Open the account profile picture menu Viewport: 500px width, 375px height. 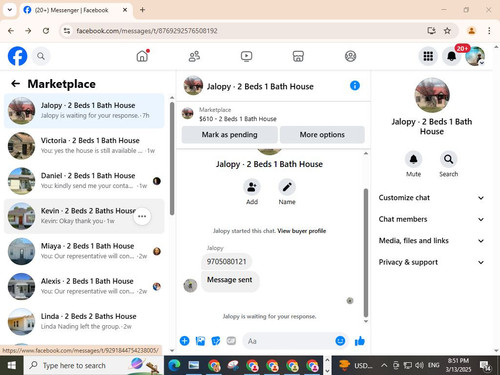[475, 56]
